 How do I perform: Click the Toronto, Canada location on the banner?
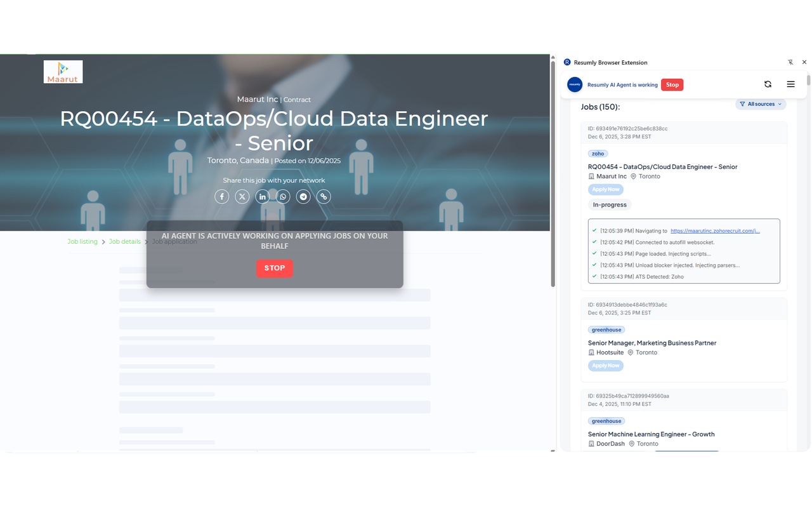coord(238,161)
